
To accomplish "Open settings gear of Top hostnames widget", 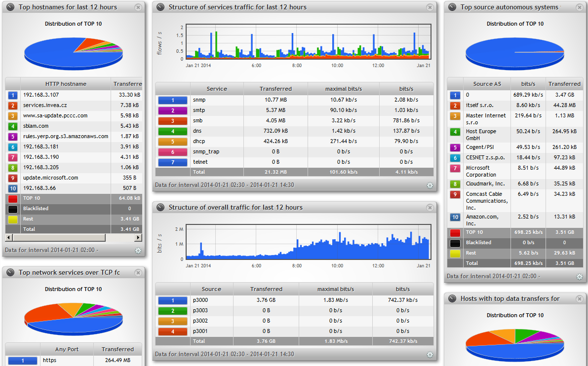I will [138, 251].
